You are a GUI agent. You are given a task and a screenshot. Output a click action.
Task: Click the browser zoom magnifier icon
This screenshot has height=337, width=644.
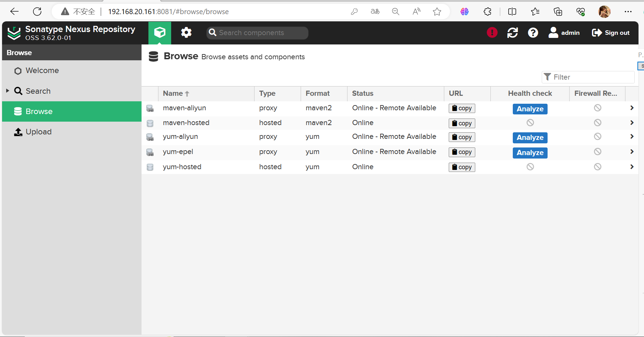[x=396, y=12]
